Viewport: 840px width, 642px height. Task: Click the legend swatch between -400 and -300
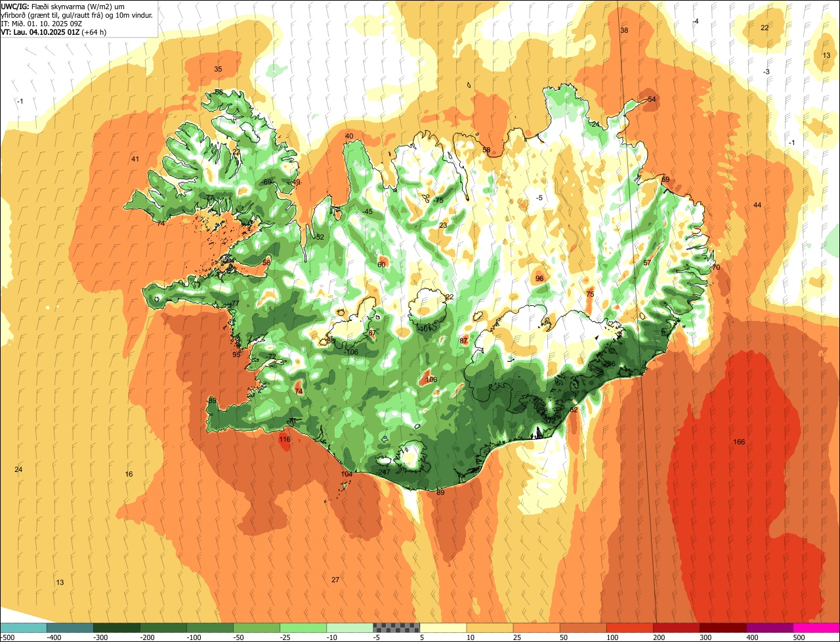(x=70, y=628)
